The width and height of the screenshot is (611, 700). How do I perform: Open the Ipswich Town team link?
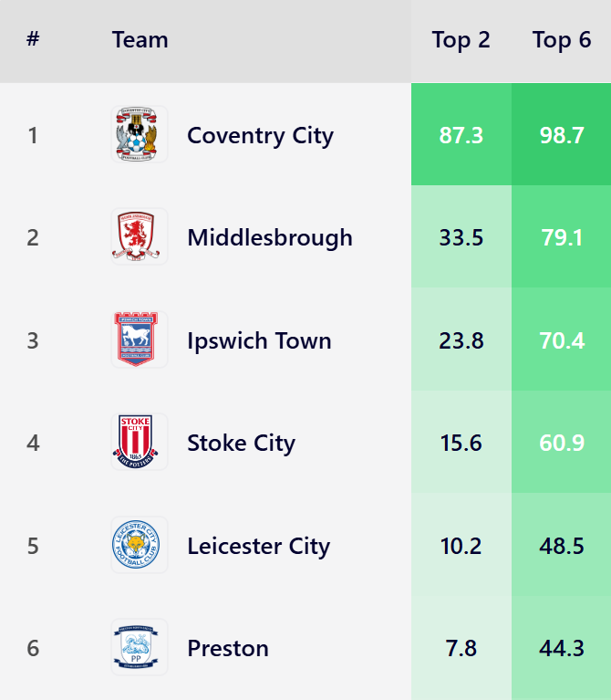point(259,340)
